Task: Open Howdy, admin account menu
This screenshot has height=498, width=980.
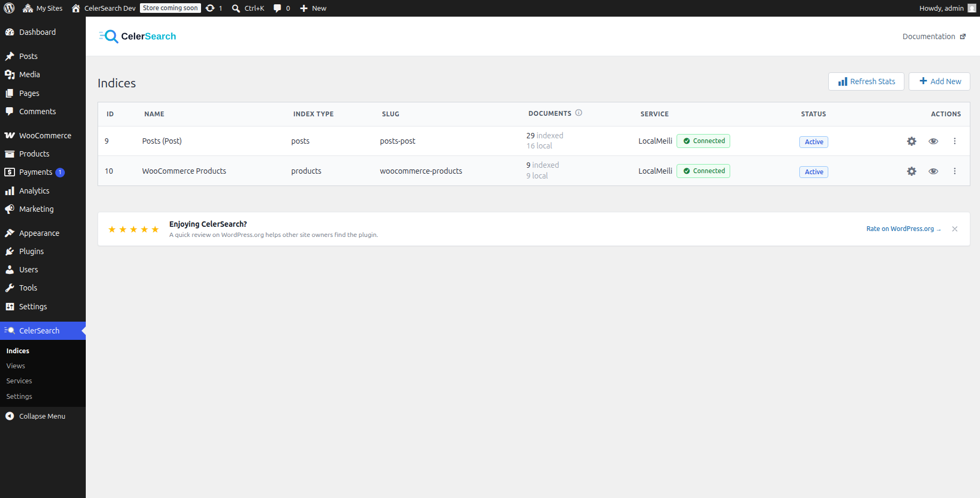Action: click(x=947, y=8)
